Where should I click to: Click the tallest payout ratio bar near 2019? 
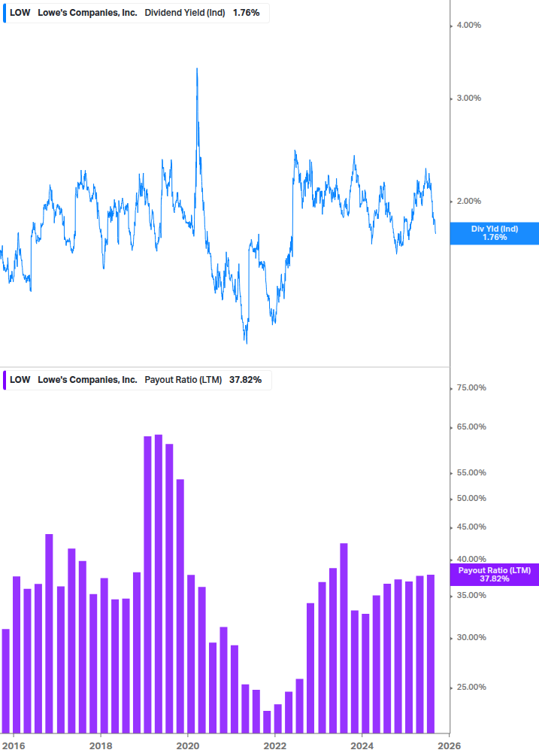159,584
